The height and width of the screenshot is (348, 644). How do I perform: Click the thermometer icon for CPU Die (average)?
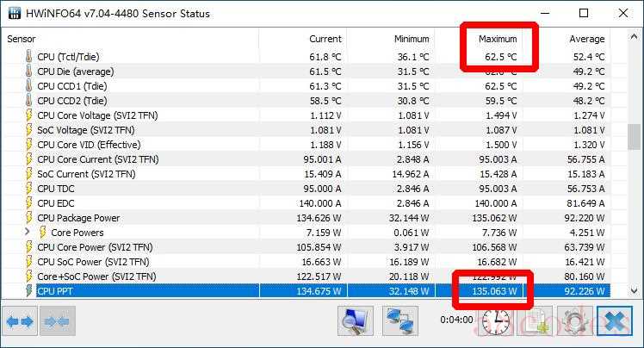pyautogui.click(x=28, y=71)
